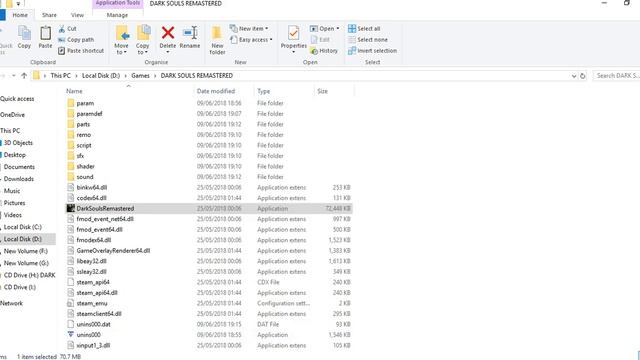The image size is (640, 360).
Task: Sort by Date modified column
Action: (216, 91)
